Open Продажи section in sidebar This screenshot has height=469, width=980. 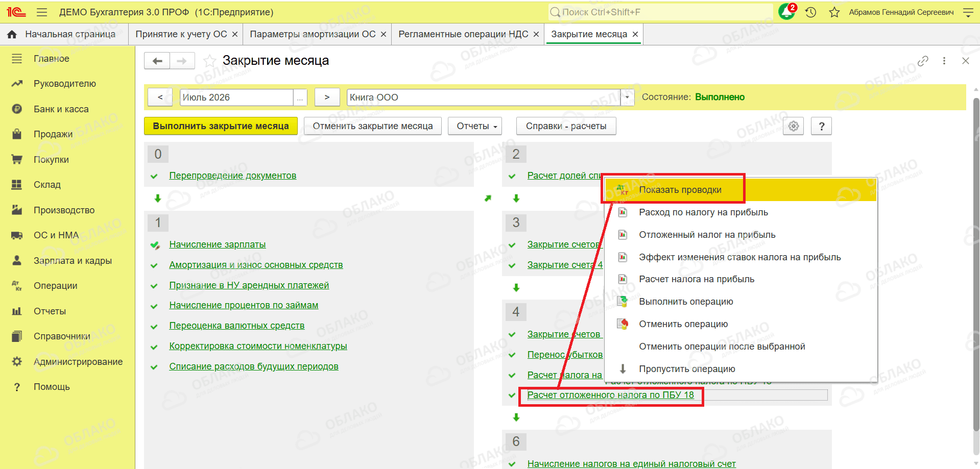[x=53, y=134]
